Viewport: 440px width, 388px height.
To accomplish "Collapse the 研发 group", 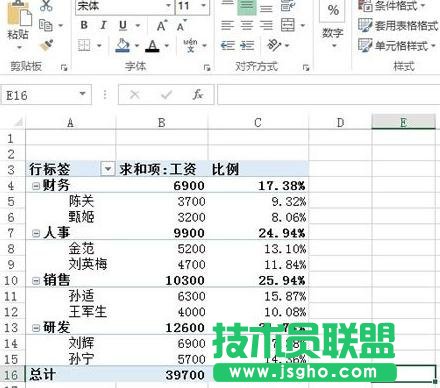I will point(36,328).
